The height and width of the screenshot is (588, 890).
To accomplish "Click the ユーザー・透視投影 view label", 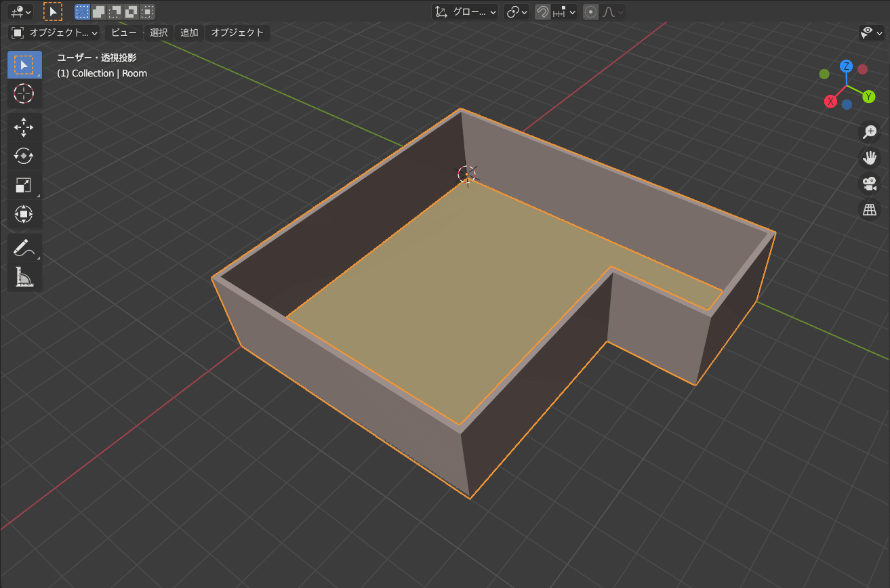I will [97, 58].
